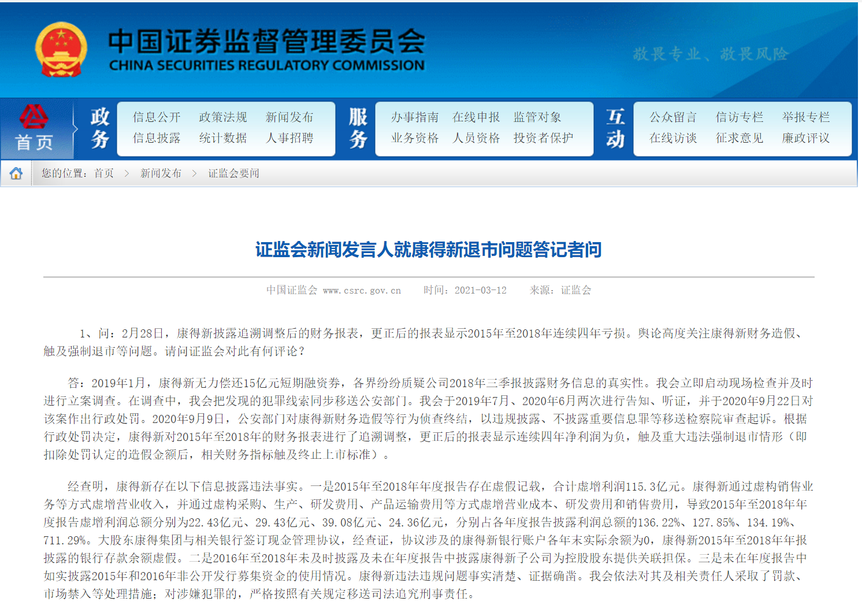This screenshot has width=862, height=616.
Task: Click 廉政评议 link
Action: [806, 138]
